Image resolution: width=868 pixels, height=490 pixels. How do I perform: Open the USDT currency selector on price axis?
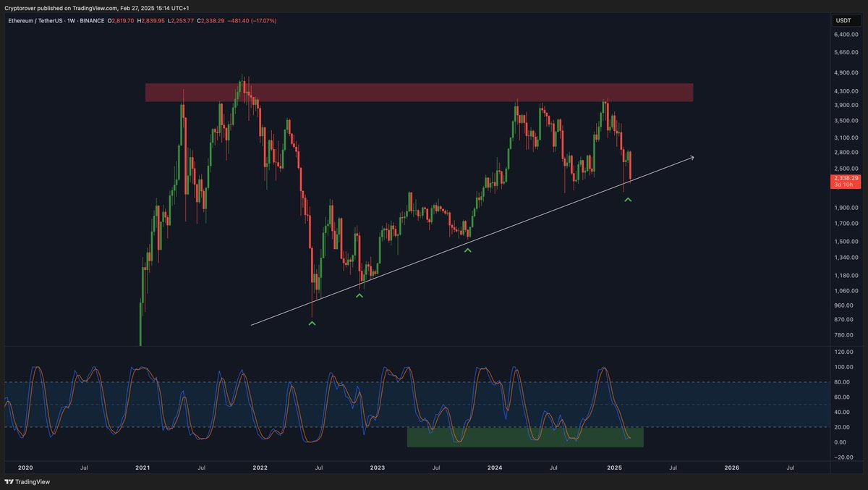click(843, 21)
